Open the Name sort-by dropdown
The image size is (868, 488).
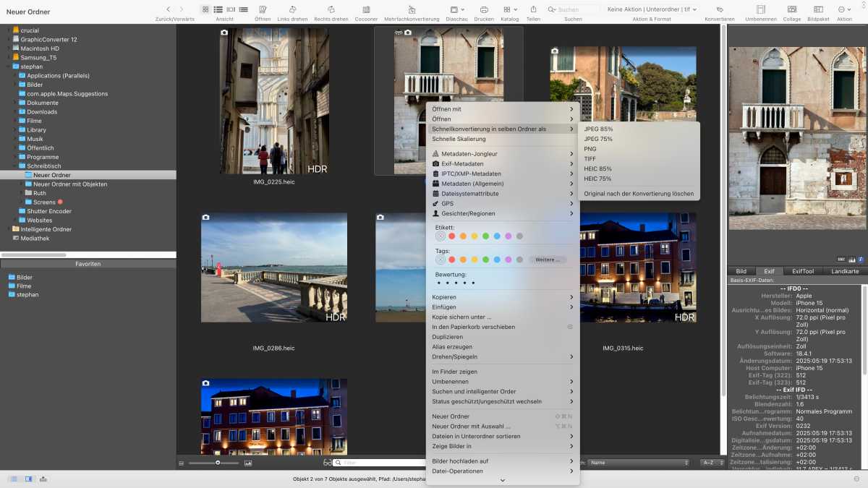point(638,463)
